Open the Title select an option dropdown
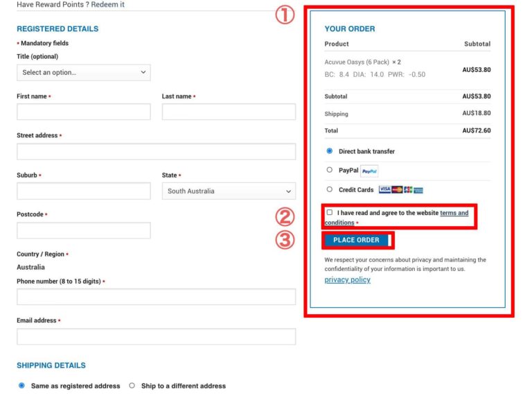This screenshot has height=398, width=532. tap(83, 72)
